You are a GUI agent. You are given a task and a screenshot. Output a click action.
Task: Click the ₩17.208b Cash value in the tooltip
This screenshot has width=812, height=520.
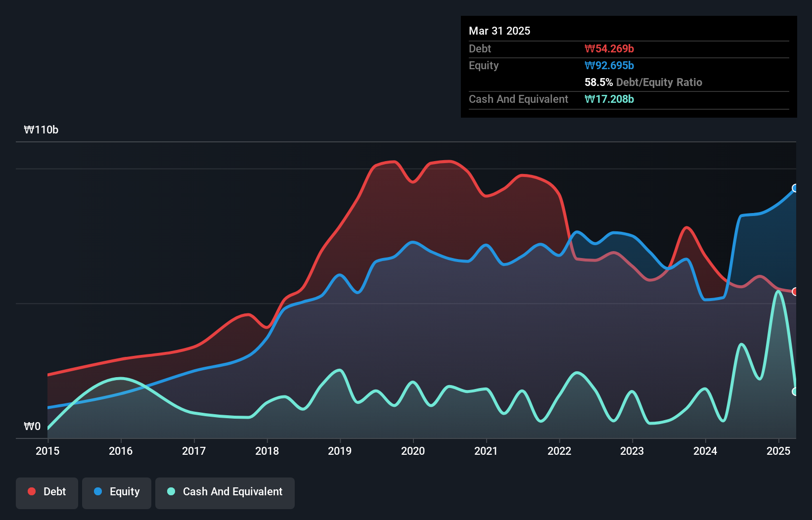pyautogui.click(x=609, y=99)
